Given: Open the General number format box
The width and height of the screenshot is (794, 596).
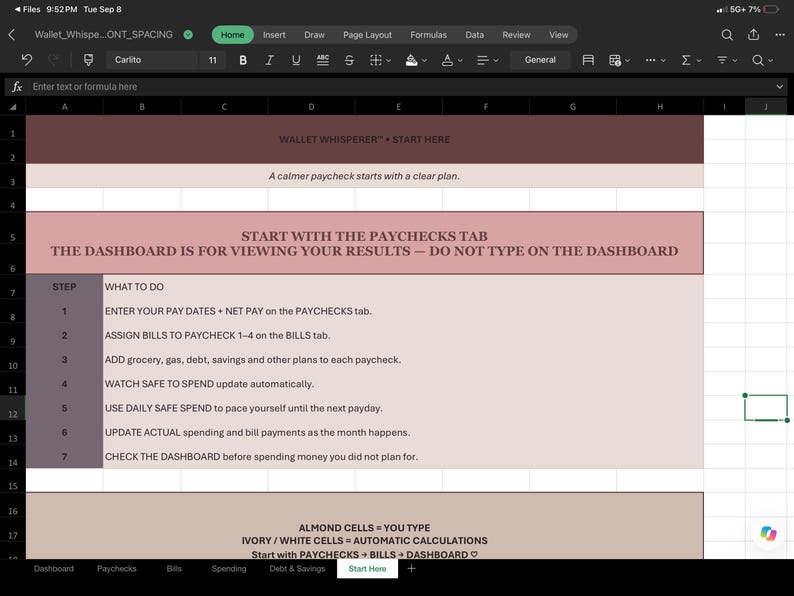Looking at the screenshot, I should coord(540,60).
